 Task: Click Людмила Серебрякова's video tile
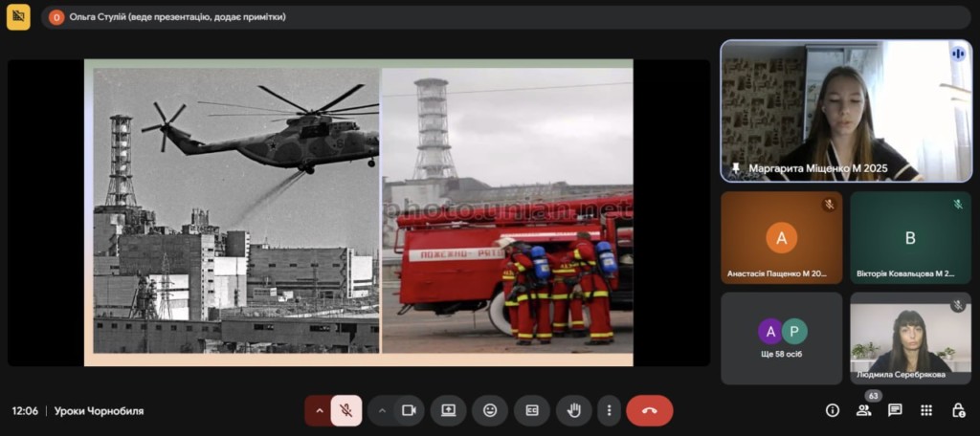(x=910, y=338)
